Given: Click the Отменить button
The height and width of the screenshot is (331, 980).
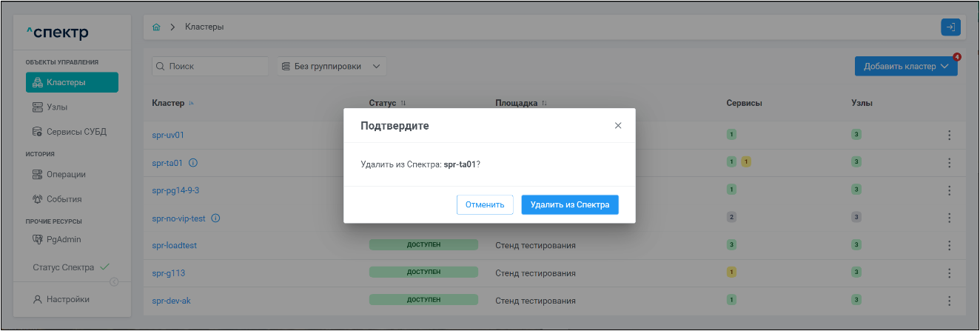Looking at the screenshot, I should (485, 205).
